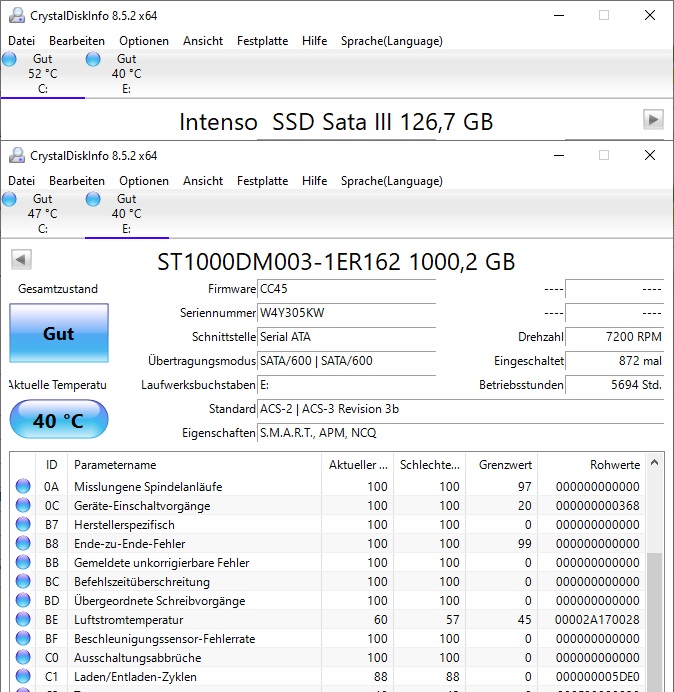Click the E: drive status orb in the top window
This screenshot has width=674, height=692.
click(x=93, y=59)
